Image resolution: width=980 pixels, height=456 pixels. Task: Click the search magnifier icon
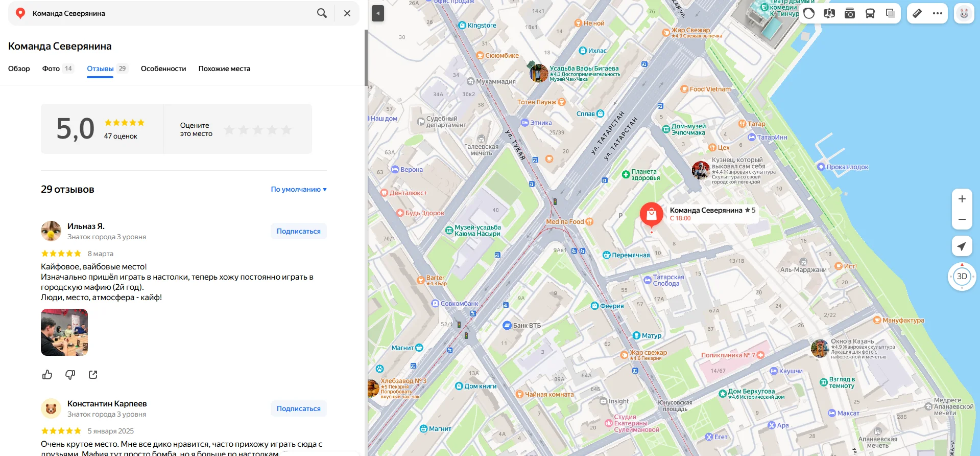pyautogui.click(x=322, y=13)
